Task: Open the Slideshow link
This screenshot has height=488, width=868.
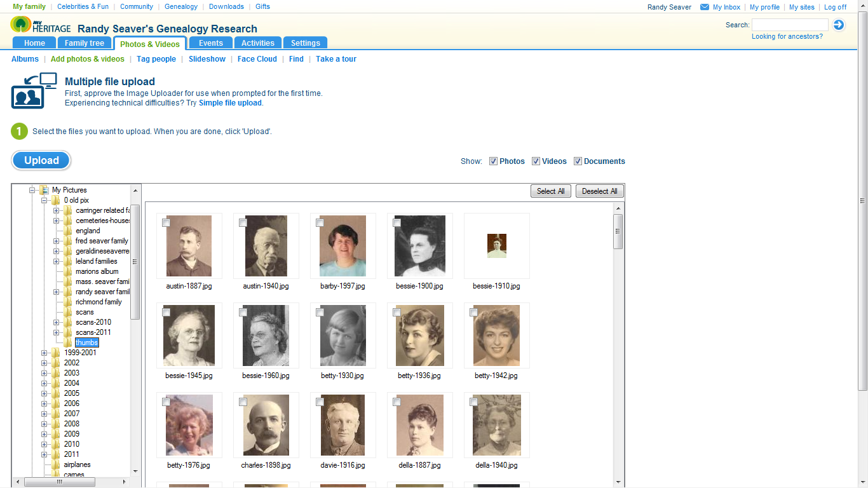Action: pyautogui.click(x=207, y=59)
